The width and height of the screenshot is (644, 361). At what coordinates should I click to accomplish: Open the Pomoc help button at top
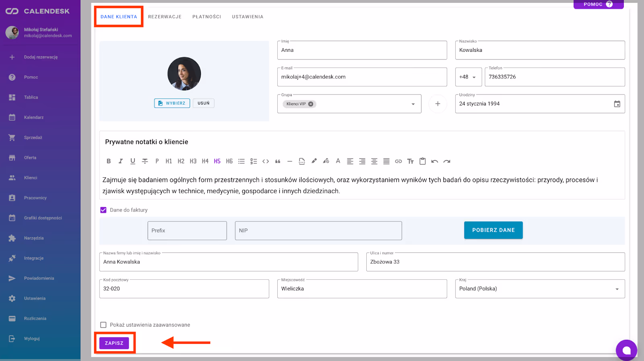pos(599,4)
